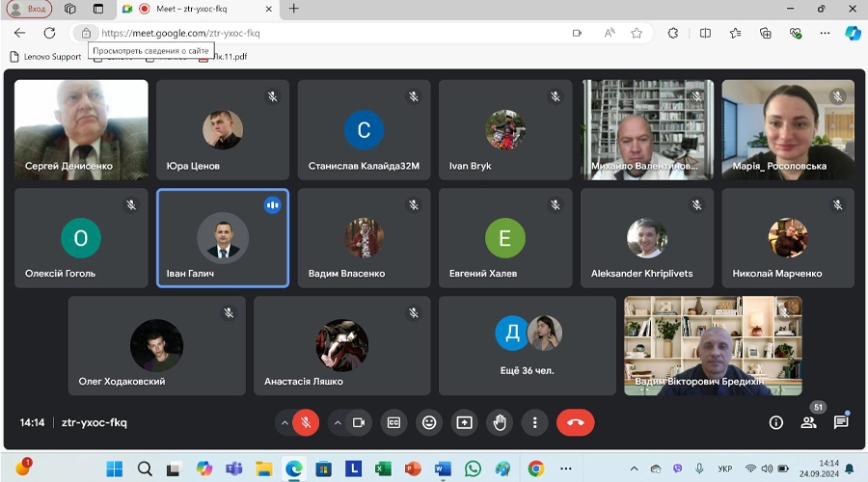Open the Lenovo Support bookmark
The height and width of the screenshot is (482, 868).
pyautogui.click(x=44, y=57)
